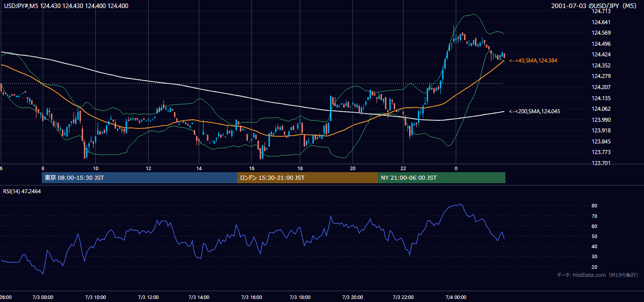Image resolution: width=644 pixels, height=302 pixels.
Task: Click the hour 18 label under the price chart
Action: pos(300,168)
